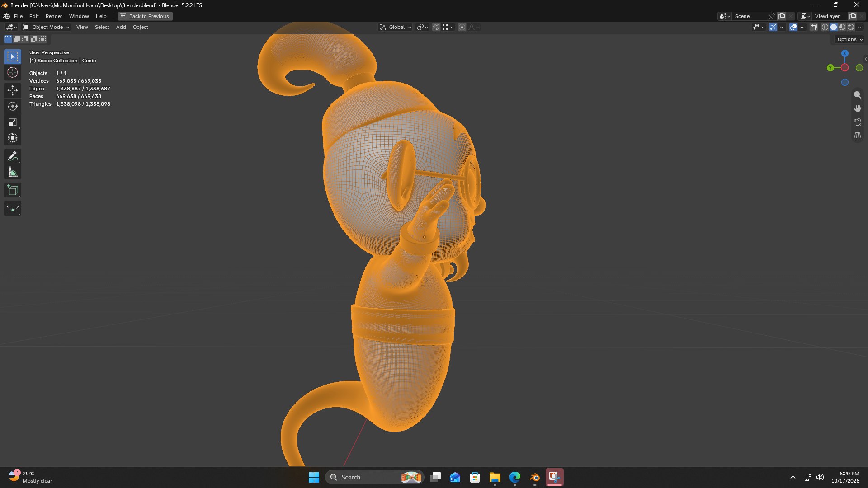
Task: Open the editor type dropdown
Action: (x=11, y=27)
